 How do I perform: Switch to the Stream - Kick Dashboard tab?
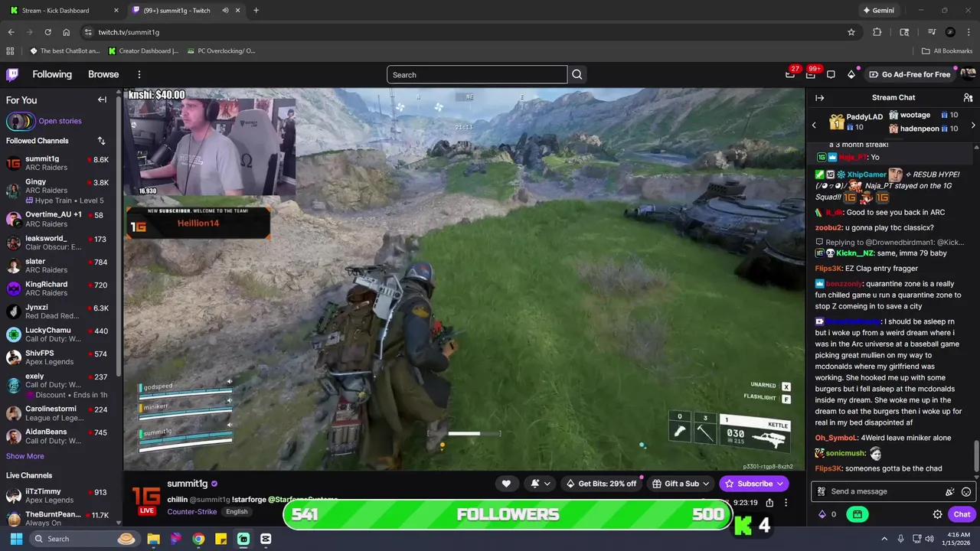tap(64, 11)
